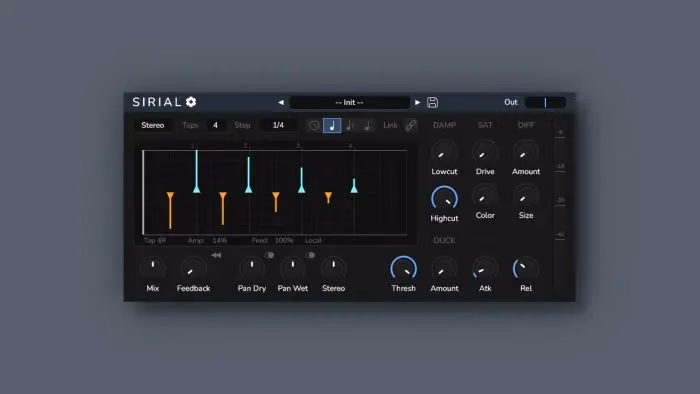The height and width of the screenshot is (394, 700).
Task: Click the Rel knob
Action: tap(526, 269)
